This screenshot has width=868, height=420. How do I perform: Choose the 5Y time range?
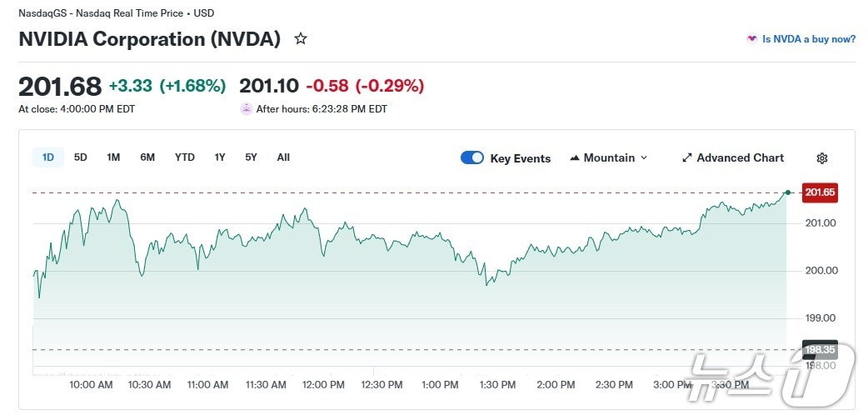[251, 157]
